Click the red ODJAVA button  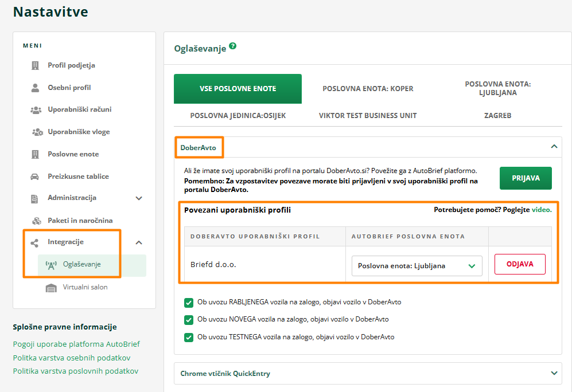point(520,264)
